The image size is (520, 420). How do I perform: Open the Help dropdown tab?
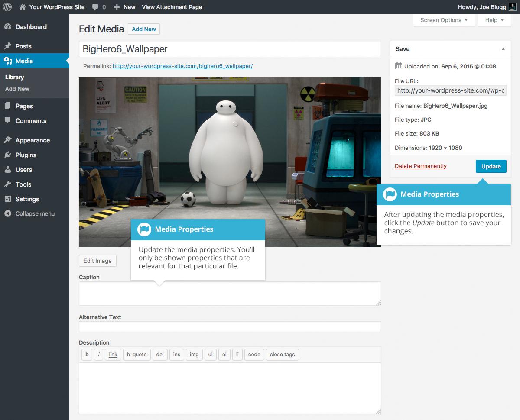[x=494, y=20]
